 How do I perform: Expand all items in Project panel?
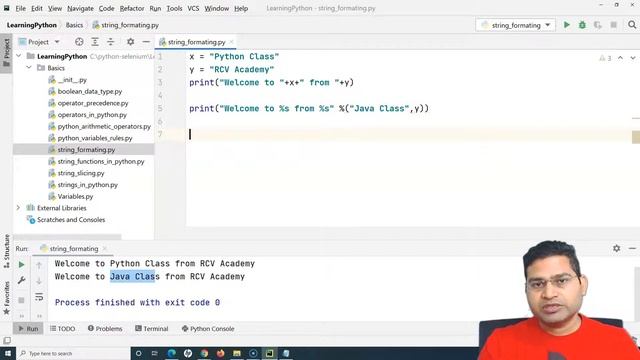[x=95, y=42]
